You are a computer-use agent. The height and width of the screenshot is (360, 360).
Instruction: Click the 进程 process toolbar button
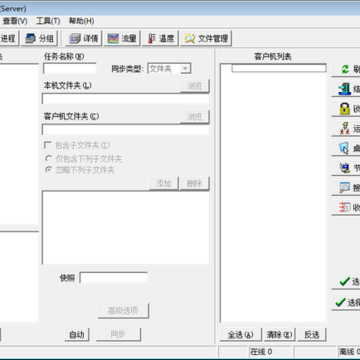[9, 38]
